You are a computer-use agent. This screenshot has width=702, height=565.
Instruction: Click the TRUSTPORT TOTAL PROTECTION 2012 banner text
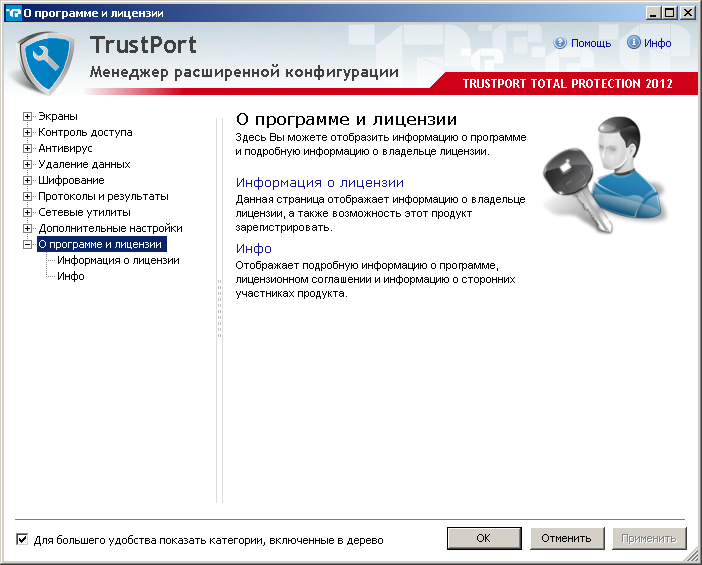pyautogui.click(x=568, y=84)
